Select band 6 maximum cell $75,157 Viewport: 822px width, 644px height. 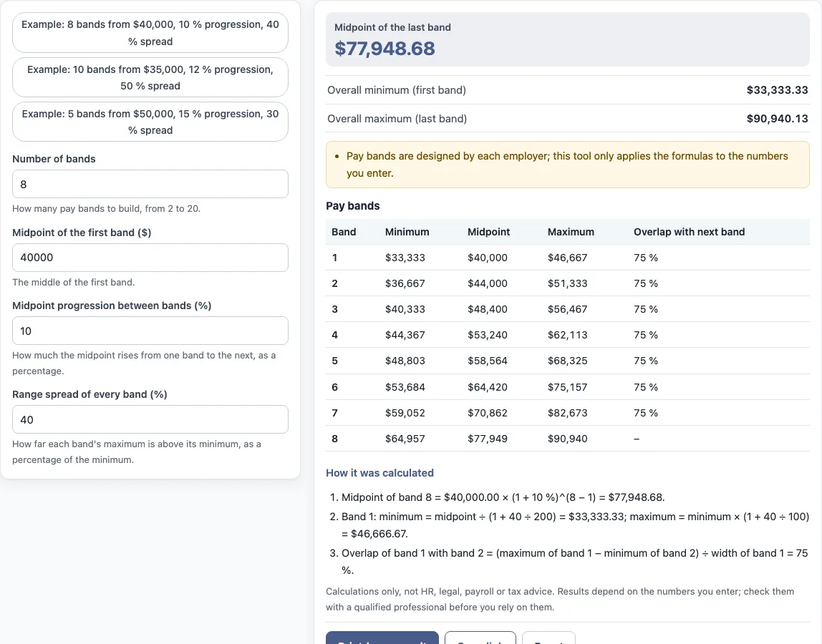567,386
